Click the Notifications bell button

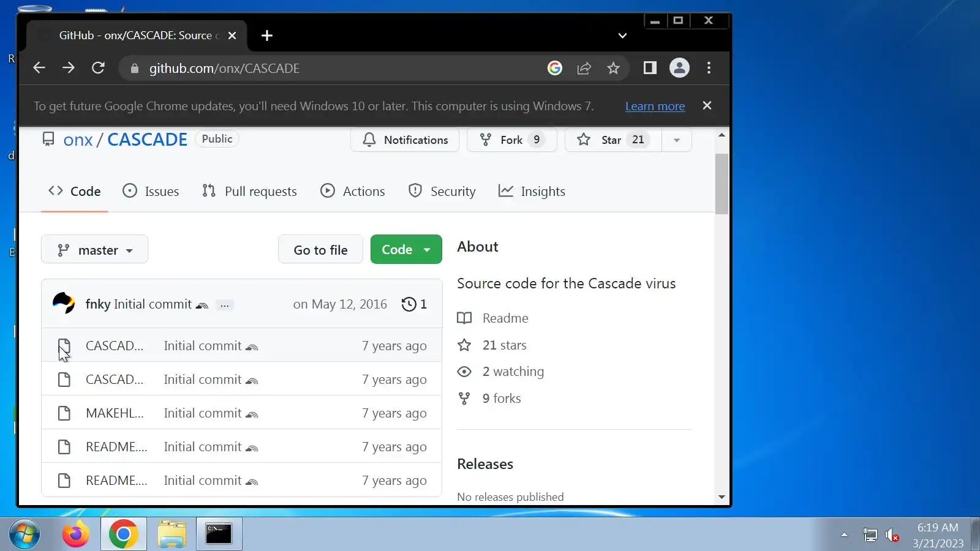(x=405, y=140)
